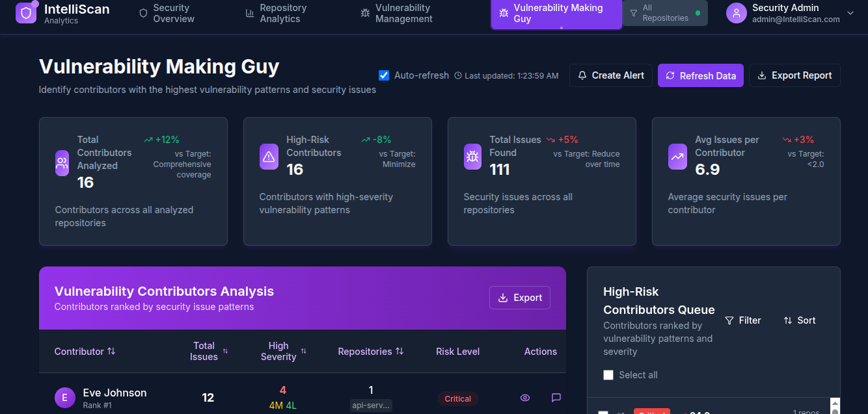Click the queue scrollbar up arrow
868x414 pixels.
[835, 403]
